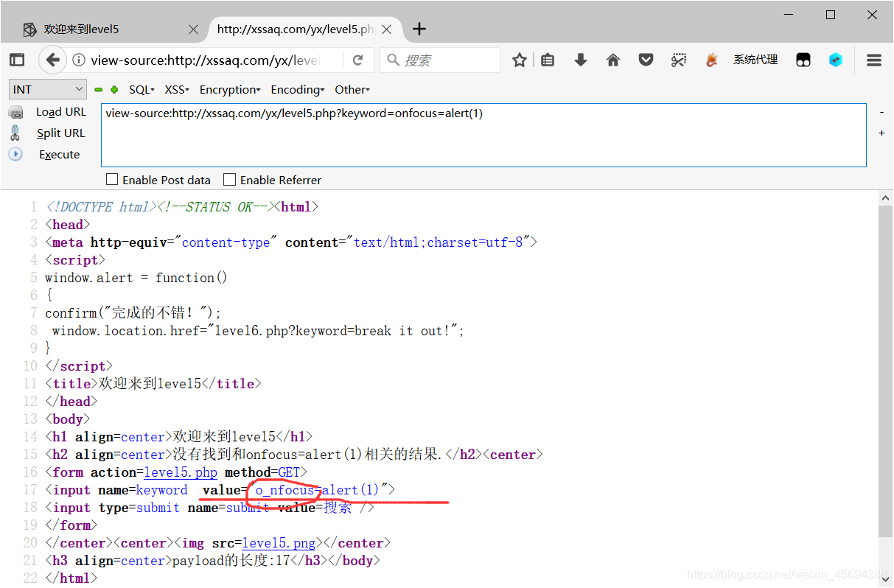Screen dimensions: 894x588
Task: Open the level5.php link in source
Action: point(181,472)
